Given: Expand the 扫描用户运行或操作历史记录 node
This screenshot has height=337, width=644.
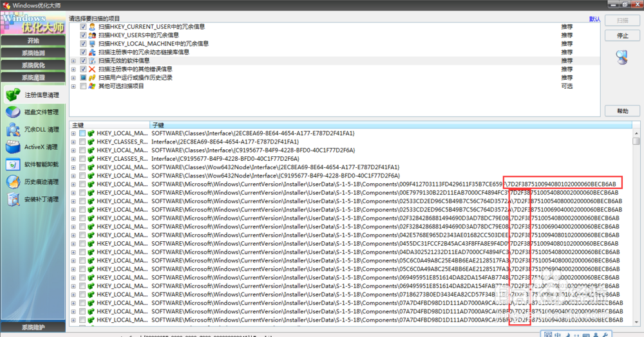Looking at the screenshot, I should point(73,77).
